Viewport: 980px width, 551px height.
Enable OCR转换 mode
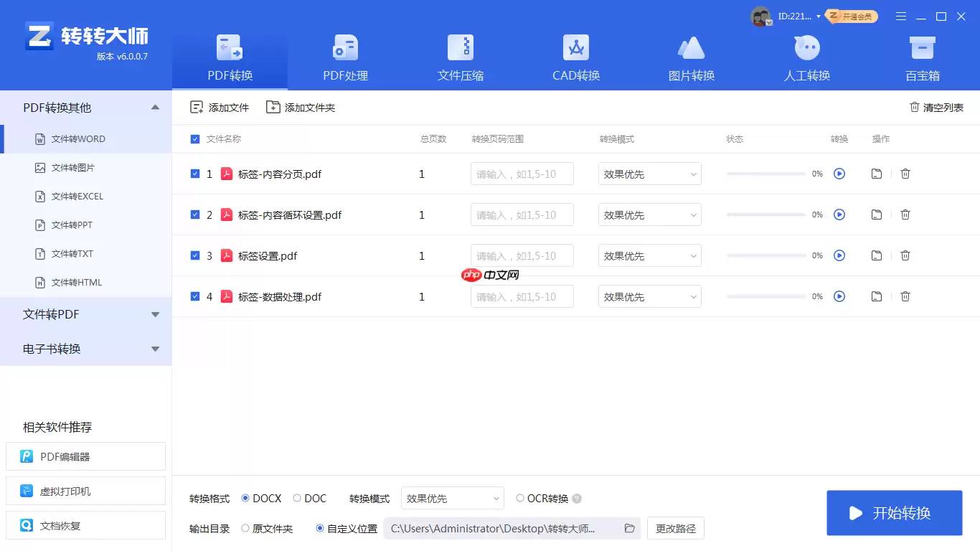519,498
